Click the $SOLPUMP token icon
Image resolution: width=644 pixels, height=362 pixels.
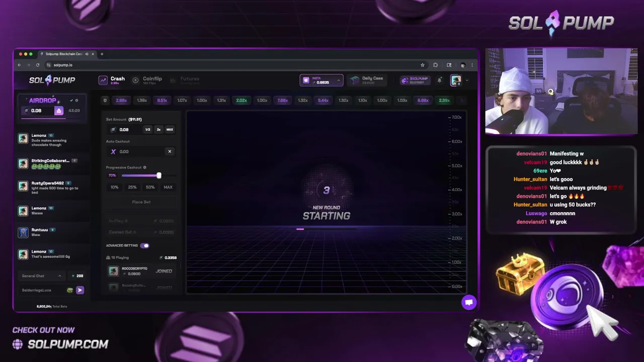pyautogui.click(x=405, y=80)
